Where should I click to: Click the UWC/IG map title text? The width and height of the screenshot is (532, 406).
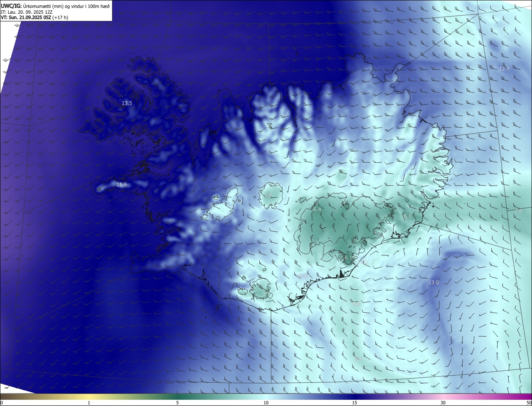click(x=55, y=6)
